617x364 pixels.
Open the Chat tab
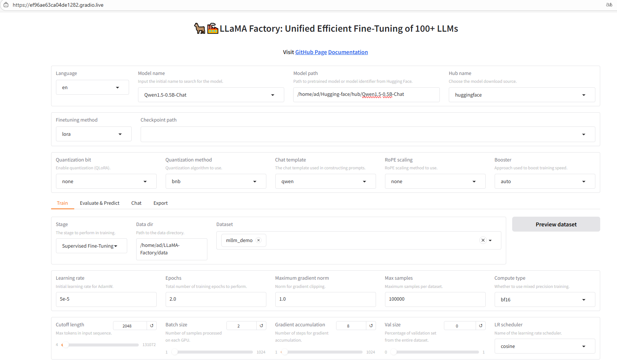click(x=136, y=203)
